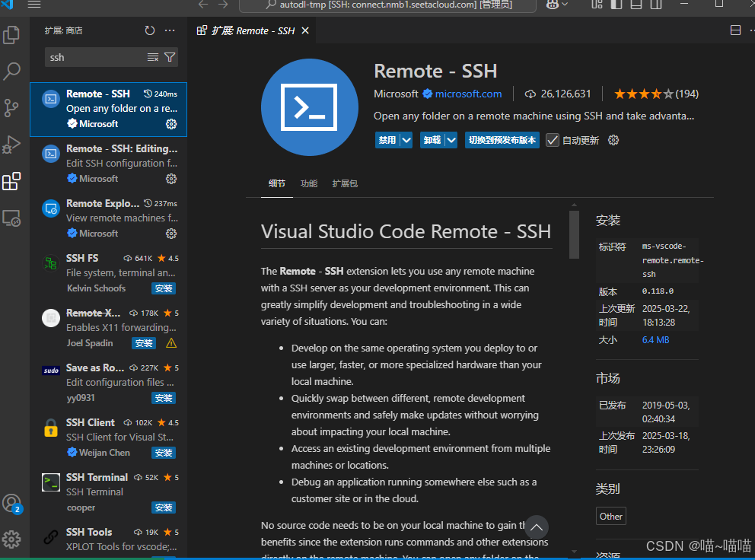Open the Accounts icon with badge 2
Screen dimensions: 755x560
[11, 504]
